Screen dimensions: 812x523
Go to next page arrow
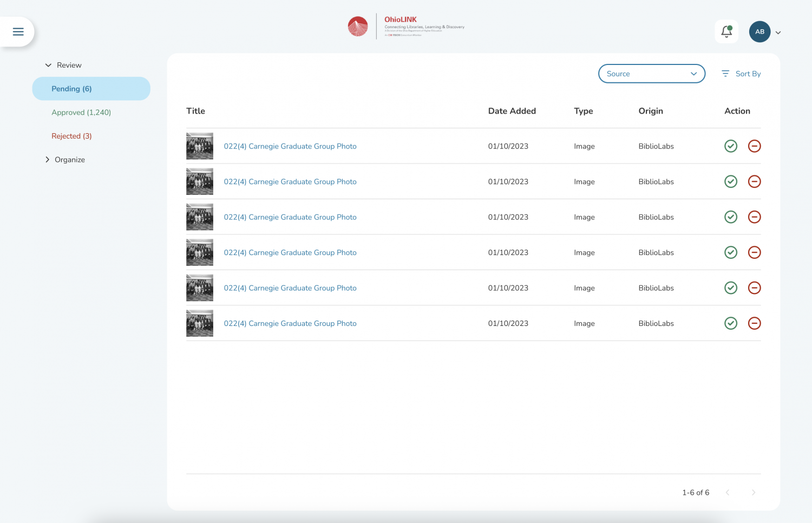pos(753,493)
